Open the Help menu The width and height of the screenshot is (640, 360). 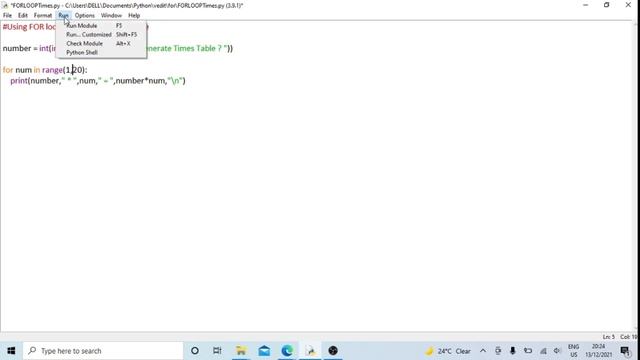pos(134,16)
